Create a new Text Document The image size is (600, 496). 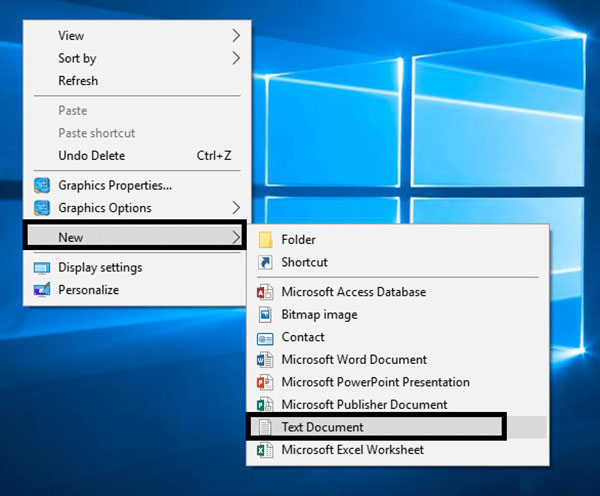point(398,427)
